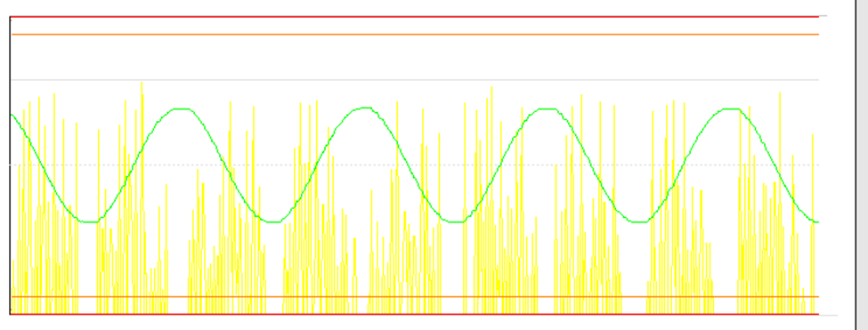Click the first crest of the green sine wave
Screen dimensions: 868x330
pos(182,109)
